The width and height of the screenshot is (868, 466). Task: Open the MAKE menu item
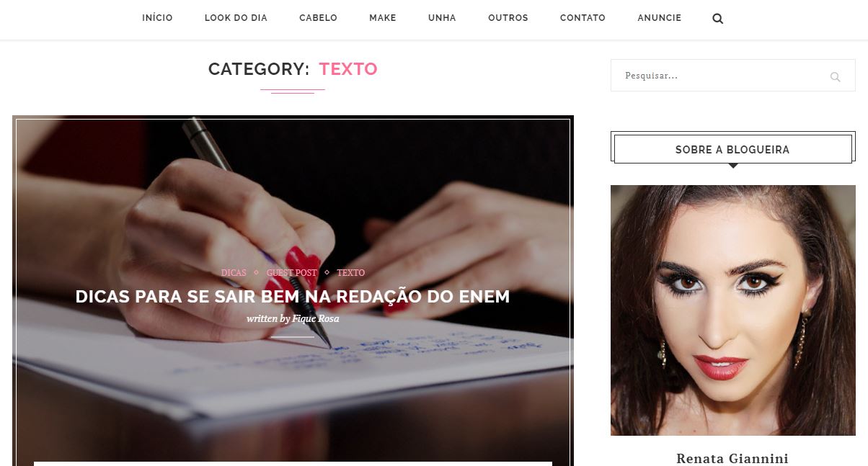pyautogui.click(x=382, y=18)
